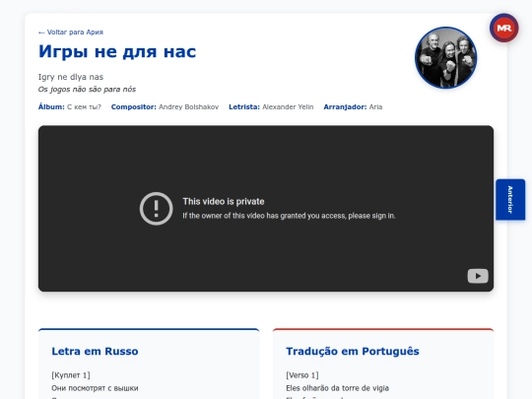Click the 'Voltar para Ария' back link
Viewport: 532px width, 399px height.
pyautogui.click(x=71, y=33)
